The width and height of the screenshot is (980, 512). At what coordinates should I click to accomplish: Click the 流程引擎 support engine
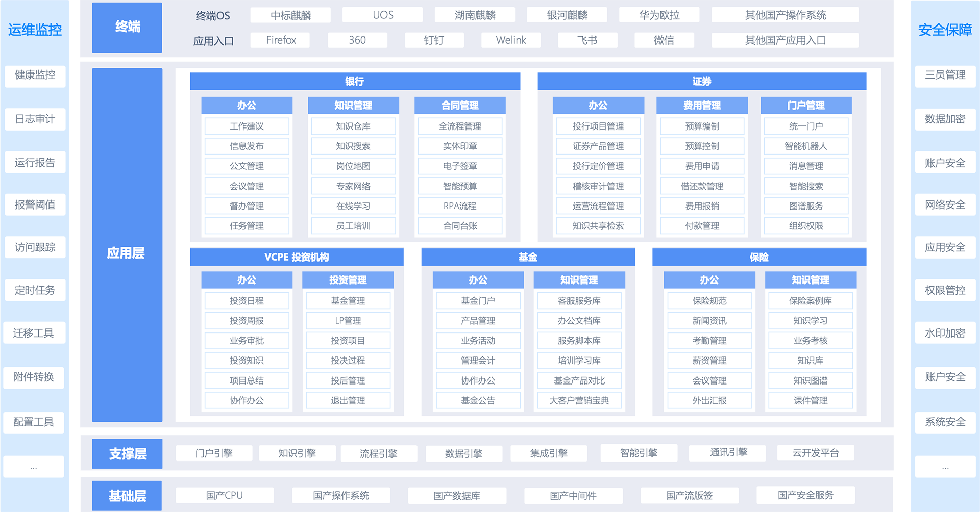(378, 453)
